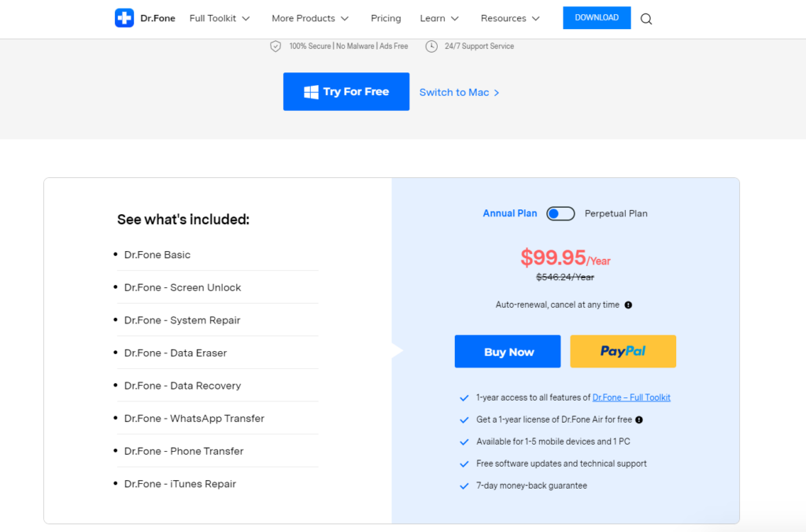Click the info icon beside Auto-renewal text
Image resolution: width=806 pixels, height=532 pixels.
(628, 305)
